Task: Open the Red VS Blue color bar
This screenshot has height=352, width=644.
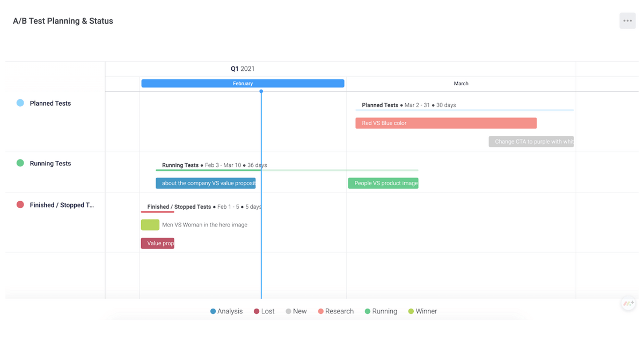Action: tap(445, 123)
